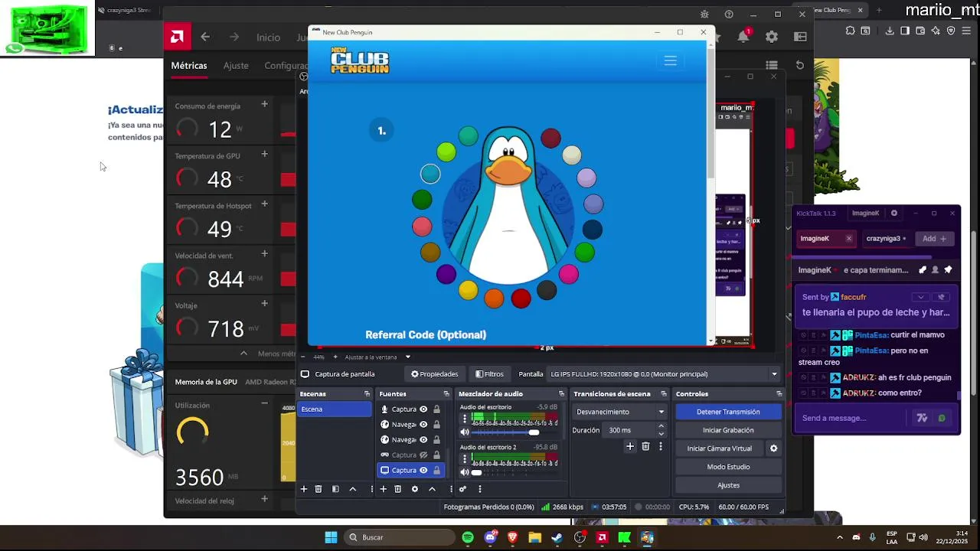
Task: Pick the red penguin color swatch
Action: tap(521, 298)
